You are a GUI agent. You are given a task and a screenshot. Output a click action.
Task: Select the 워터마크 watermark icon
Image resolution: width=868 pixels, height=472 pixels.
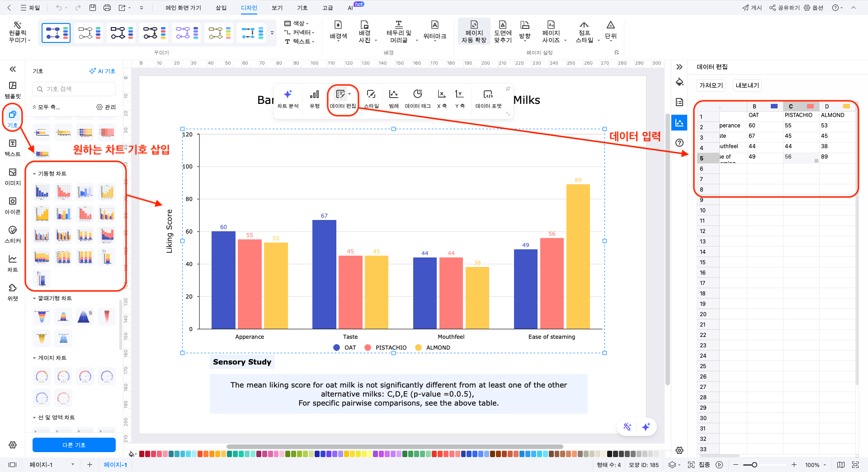(434, 31)
